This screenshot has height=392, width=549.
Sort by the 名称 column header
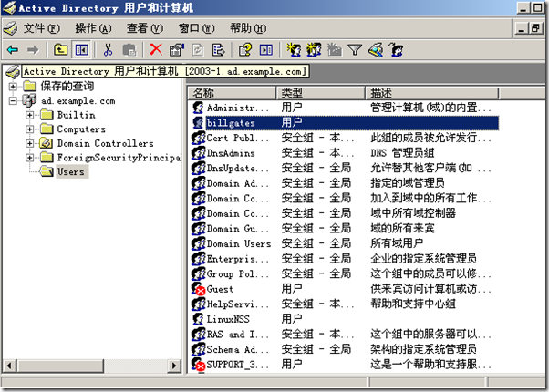[232, 93]
